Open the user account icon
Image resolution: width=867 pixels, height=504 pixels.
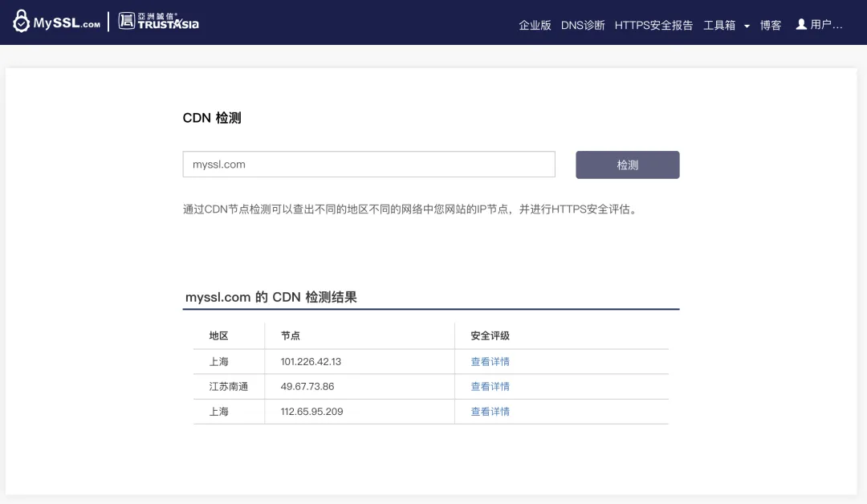point(800,24)
